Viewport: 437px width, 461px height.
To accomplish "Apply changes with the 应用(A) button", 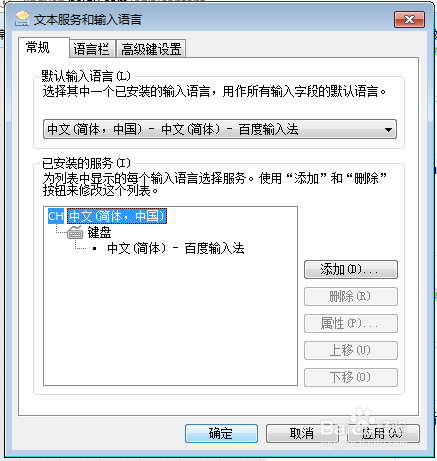I will [383, 433].
